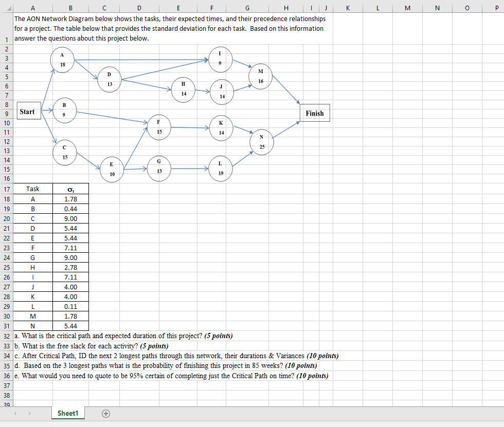The image size is (504, 427).
Task: Select column header B
Action: pyautogui.click(x=70, y=8)
